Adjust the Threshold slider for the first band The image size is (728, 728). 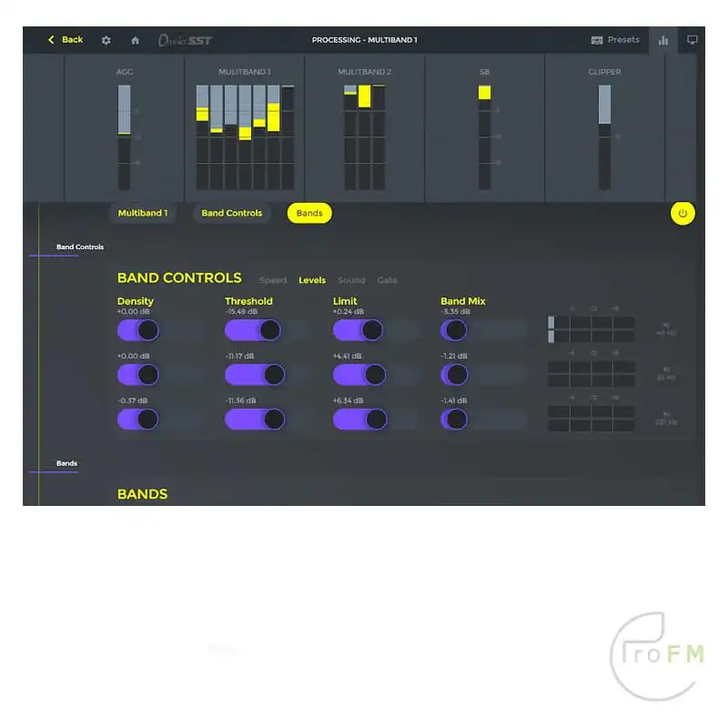point(252,329)
